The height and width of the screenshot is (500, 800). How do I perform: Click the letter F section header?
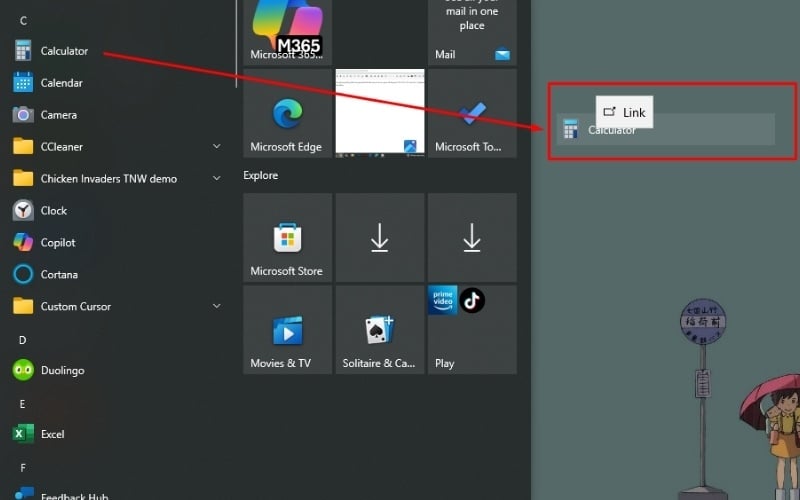pyautogui.click(x=22, y=468)
